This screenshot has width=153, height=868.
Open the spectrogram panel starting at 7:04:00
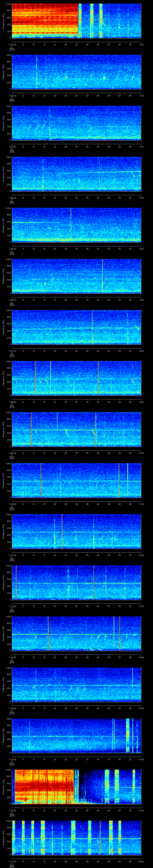pyautogui.click(x=76, y=174)
